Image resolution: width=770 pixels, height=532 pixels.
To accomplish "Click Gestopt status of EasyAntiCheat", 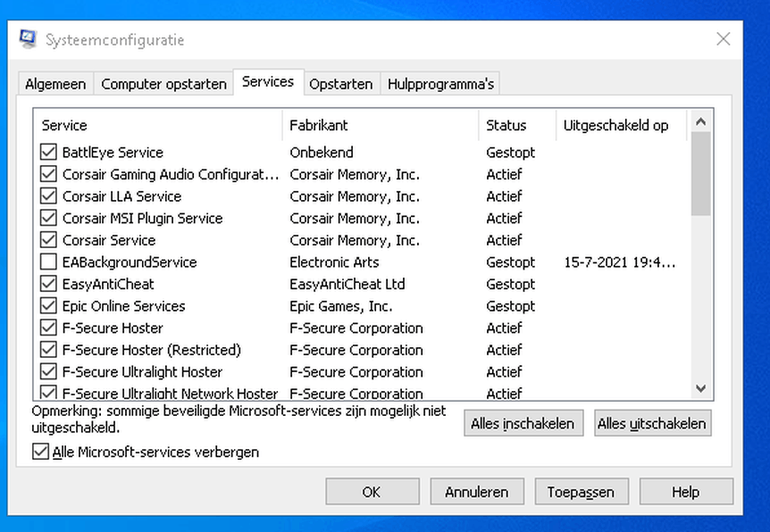I will click(511, 284).
